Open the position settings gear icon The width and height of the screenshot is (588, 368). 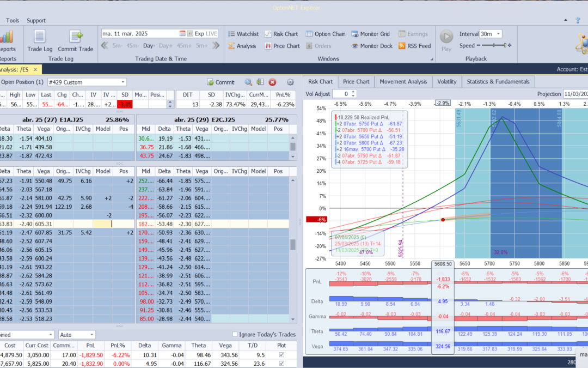pyautogui.click(x=290, y=82)
